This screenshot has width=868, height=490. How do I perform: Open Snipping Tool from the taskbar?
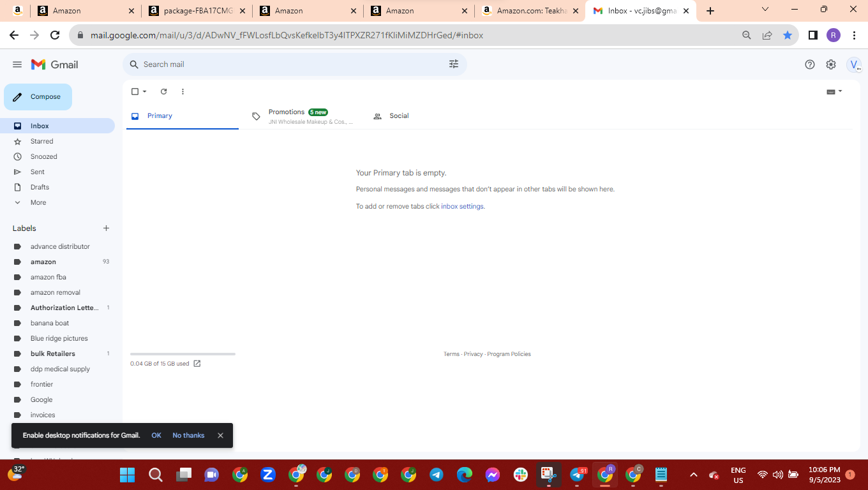[x=549, y=475]
